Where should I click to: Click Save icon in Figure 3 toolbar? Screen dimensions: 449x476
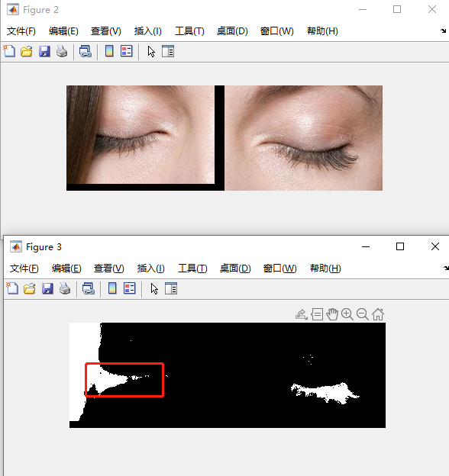click(47, 288)
